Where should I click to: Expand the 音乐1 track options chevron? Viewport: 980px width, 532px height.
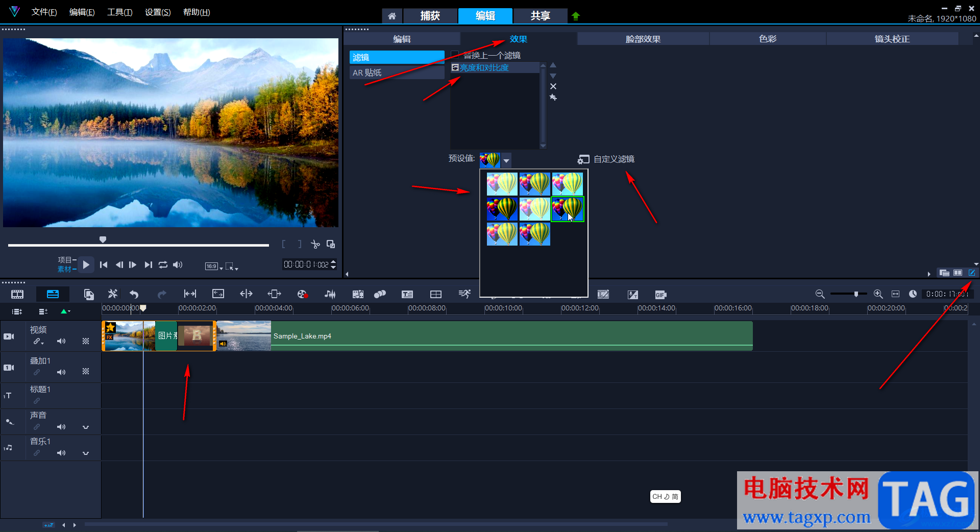click(86, 453)
